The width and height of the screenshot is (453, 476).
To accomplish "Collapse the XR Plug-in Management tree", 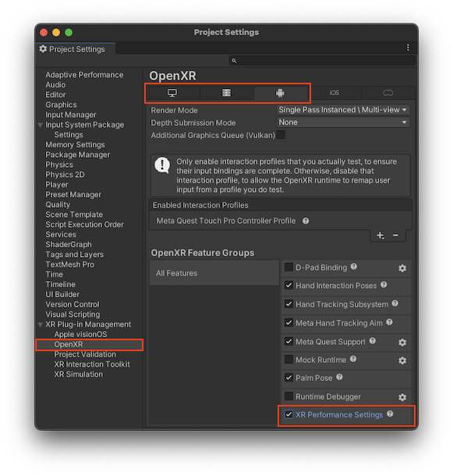I will coord(40,325).
